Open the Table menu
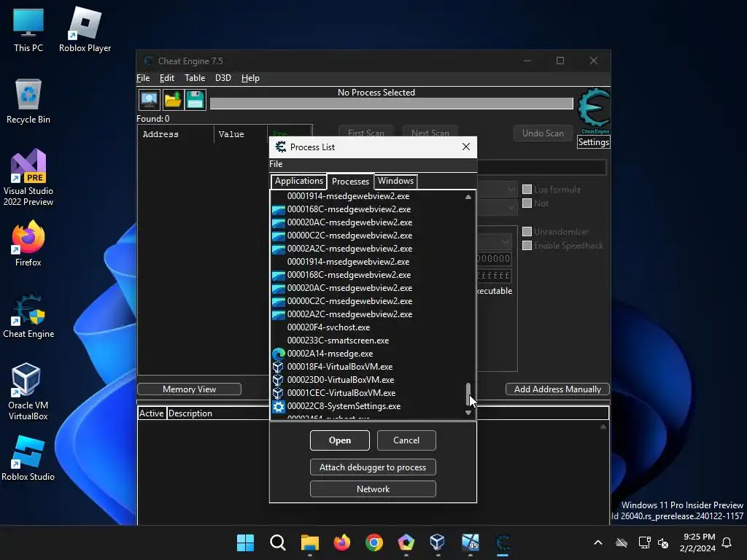Viewport: 747px width, 560px height. click(x=195, y=78)
